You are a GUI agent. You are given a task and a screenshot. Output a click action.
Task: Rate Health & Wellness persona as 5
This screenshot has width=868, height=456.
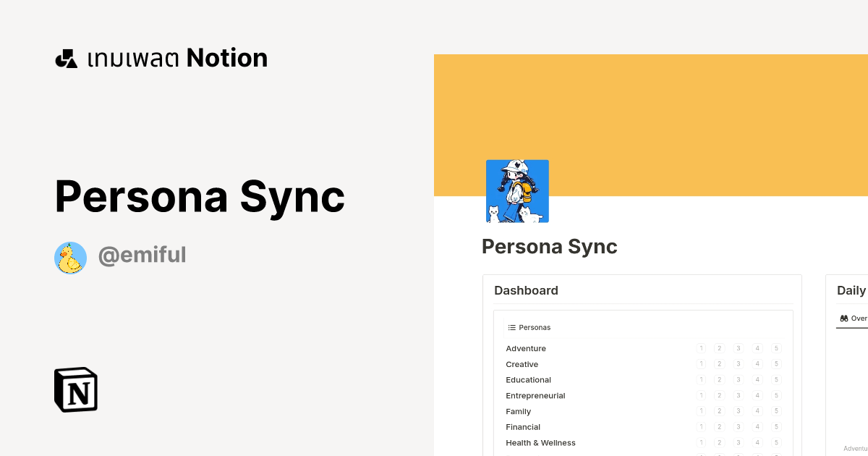click(775, 442)
